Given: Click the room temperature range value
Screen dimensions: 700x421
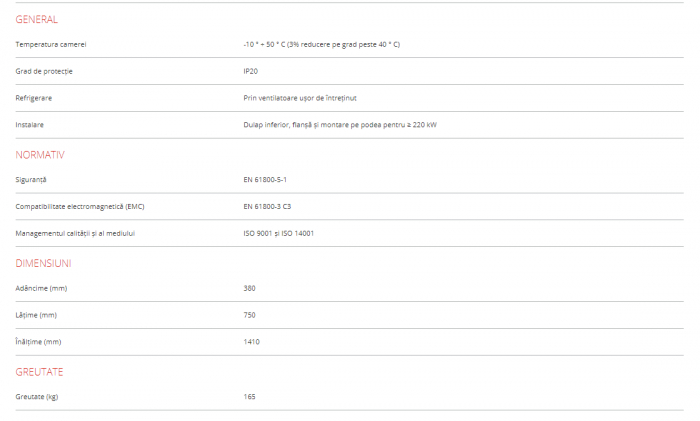Looking at the screenshot, I should pyautogui.click(x=321, y=44).
